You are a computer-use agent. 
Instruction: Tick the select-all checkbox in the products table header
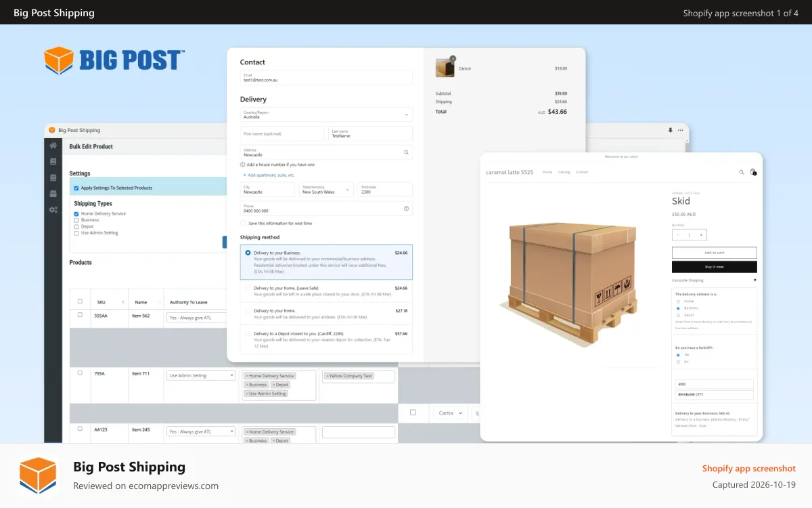80,301
